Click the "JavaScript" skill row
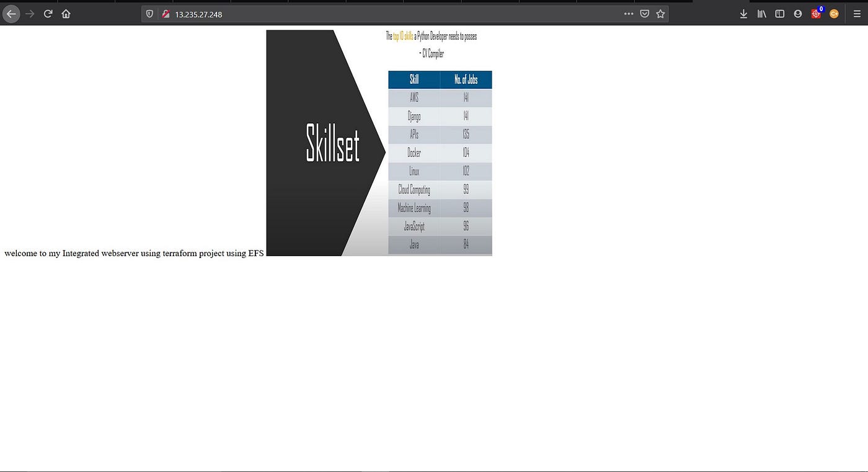Screen dimensions: 868x472 pos(440,226)
